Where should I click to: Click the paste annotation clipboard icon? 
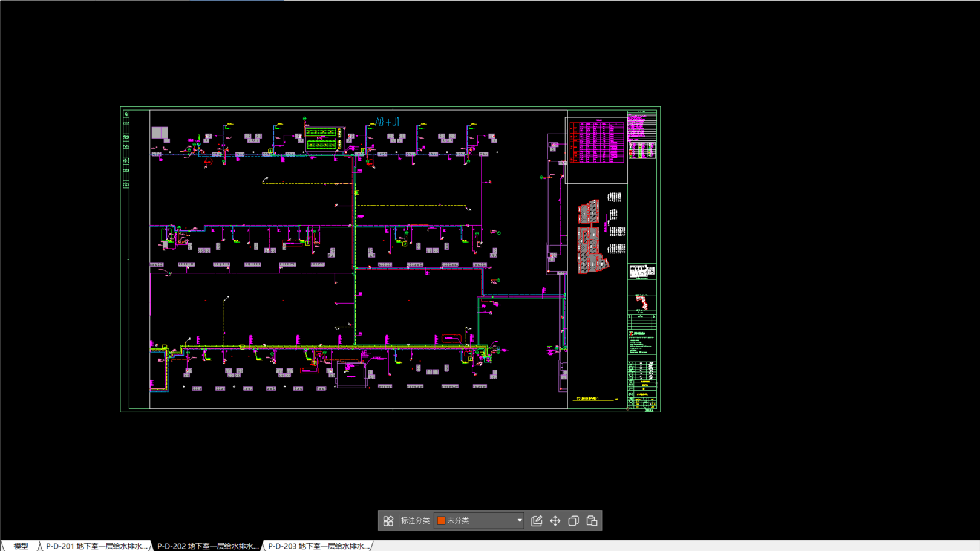pos(592,521)
